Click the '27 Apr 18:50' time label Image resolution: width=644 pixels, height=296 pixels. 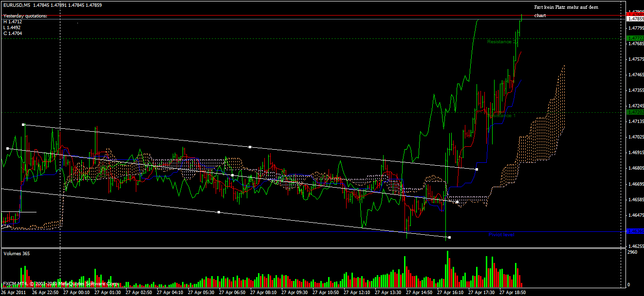[513, 293]
